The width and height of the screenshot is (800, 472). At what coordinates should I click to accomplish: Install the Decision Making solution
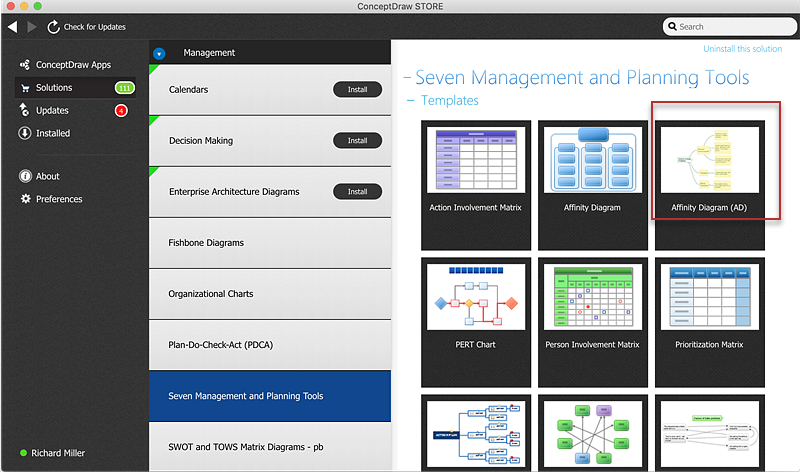click(357, 140)
